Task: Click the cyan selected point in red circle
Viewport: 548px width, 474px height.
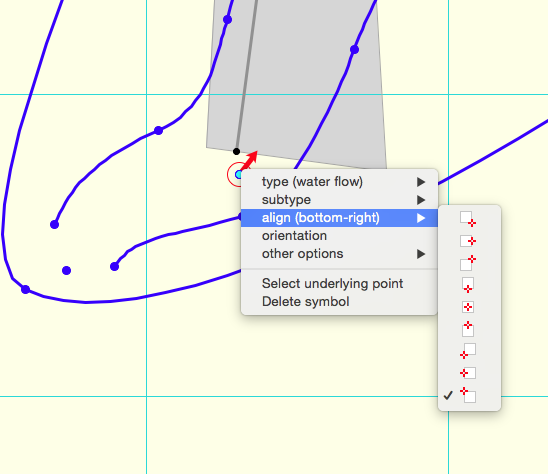Action: pyautogui.click(x=238, y=174)
